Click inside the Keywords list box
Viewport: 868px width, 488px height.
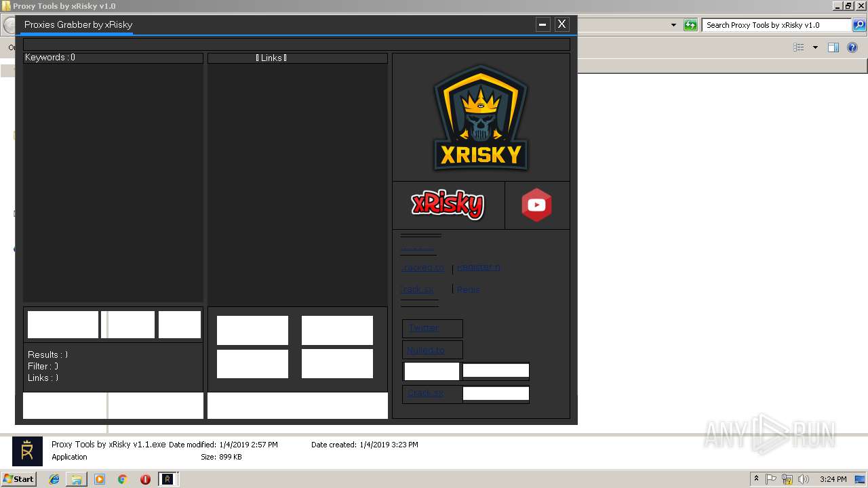(113, 183)
